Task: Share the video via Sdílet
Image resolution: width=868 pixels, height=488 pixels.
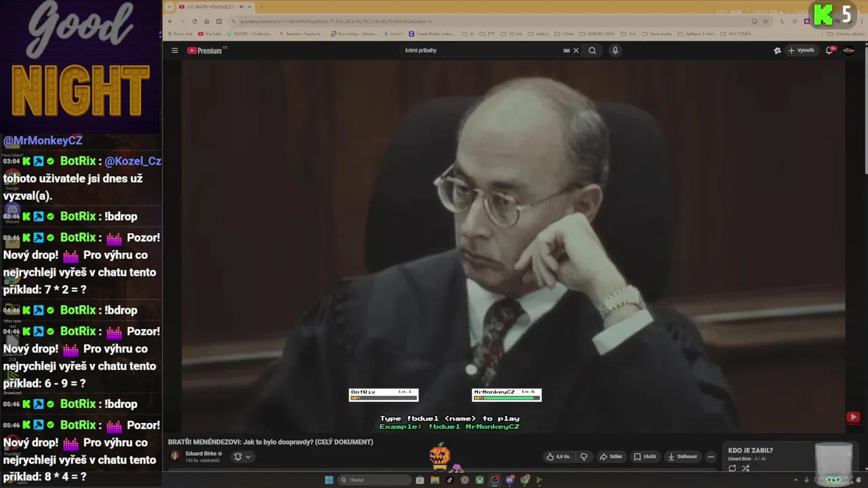Action: click(x=611, y=457)
